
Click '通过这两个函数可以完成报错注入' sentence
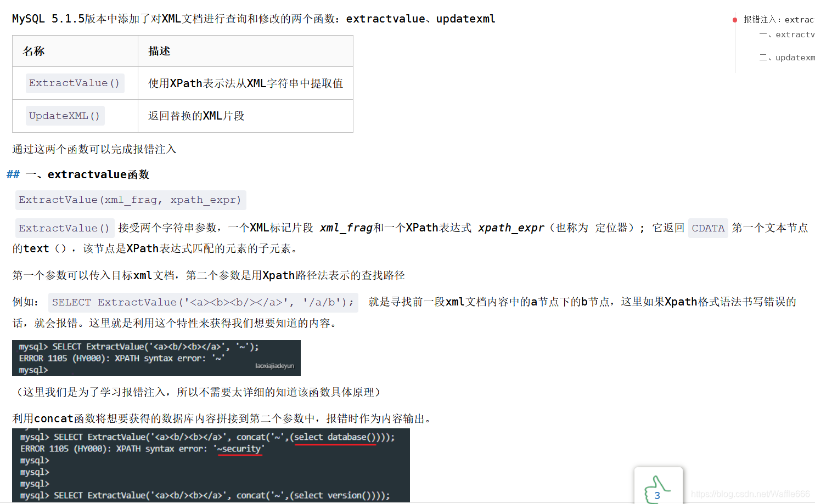[94, 149]
